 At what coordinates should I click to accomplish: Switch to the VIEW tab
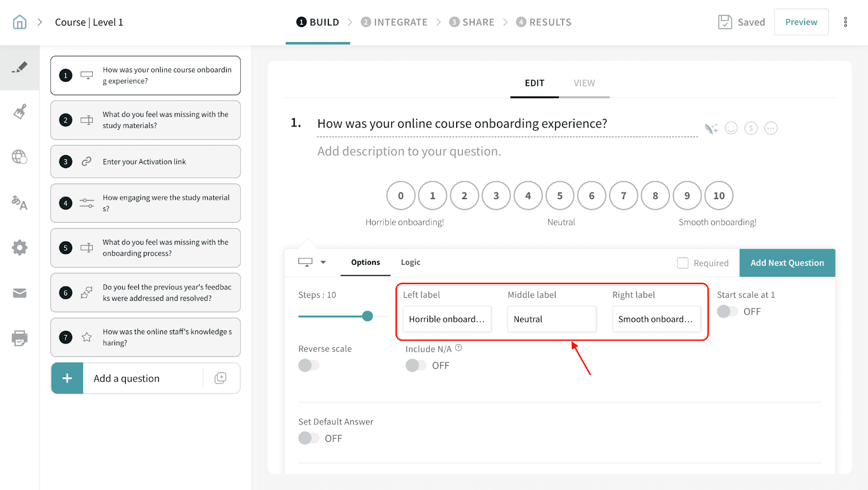pos(584,83)
